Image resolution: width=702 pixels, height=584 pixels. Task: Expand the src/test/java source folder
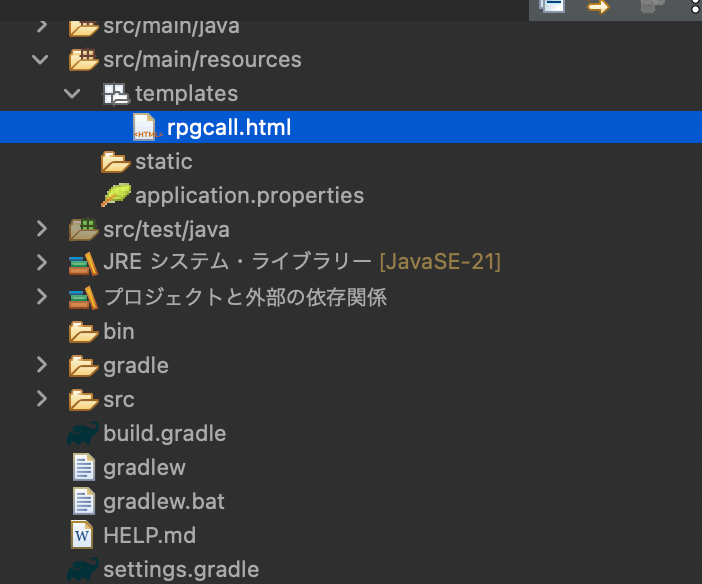[42, 229]
